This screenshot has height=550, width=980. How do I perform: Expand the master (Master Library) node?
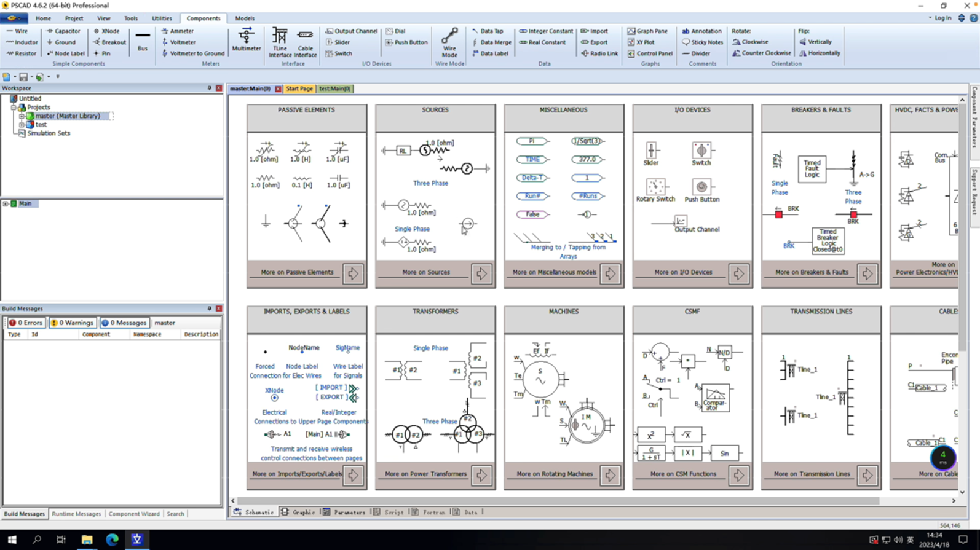(22, 116)
